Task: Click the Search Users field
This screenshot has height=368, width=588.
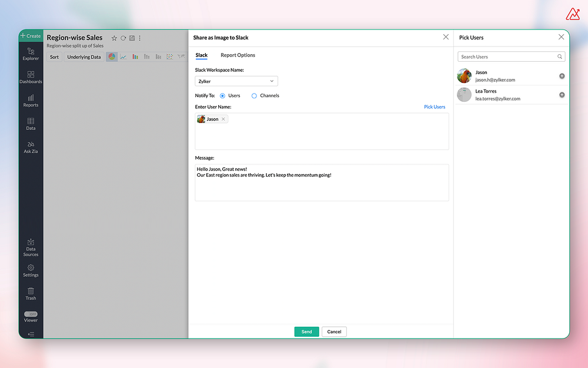Action: click(x=511, y=57)
